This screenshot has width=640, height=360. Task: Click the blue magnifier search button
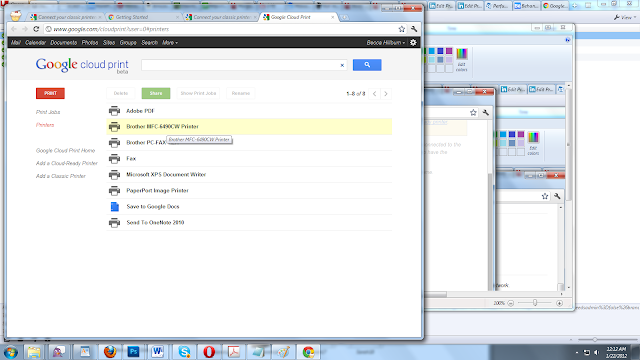pos(367,65)
